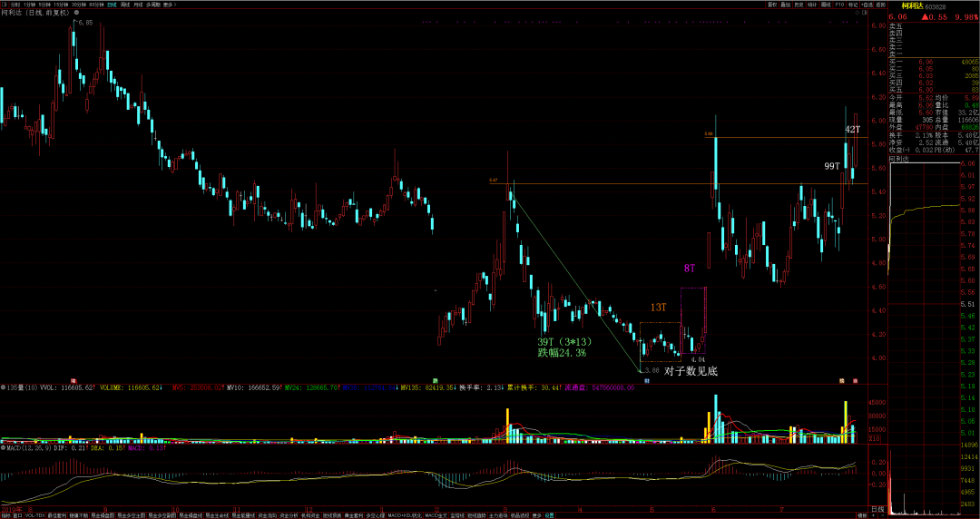Click the 对子数见底 annotation text

(691, 371)
